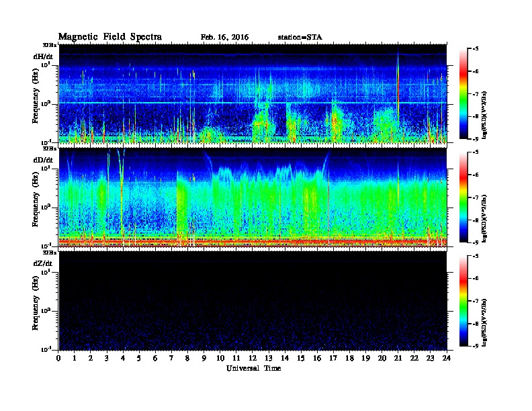Click inside the dark dZ/dt spectrogram plot
532x411 pixels.
click(253, 301)
